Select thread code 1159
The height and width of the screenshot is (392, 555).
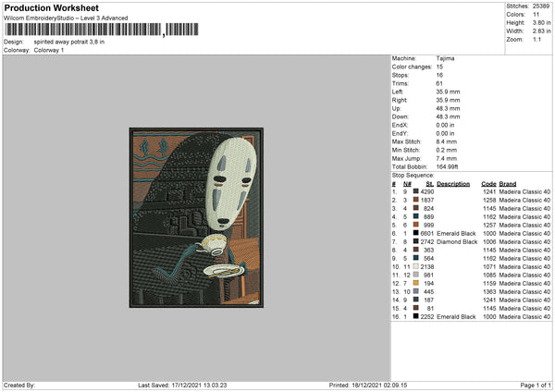coord(489,284)
